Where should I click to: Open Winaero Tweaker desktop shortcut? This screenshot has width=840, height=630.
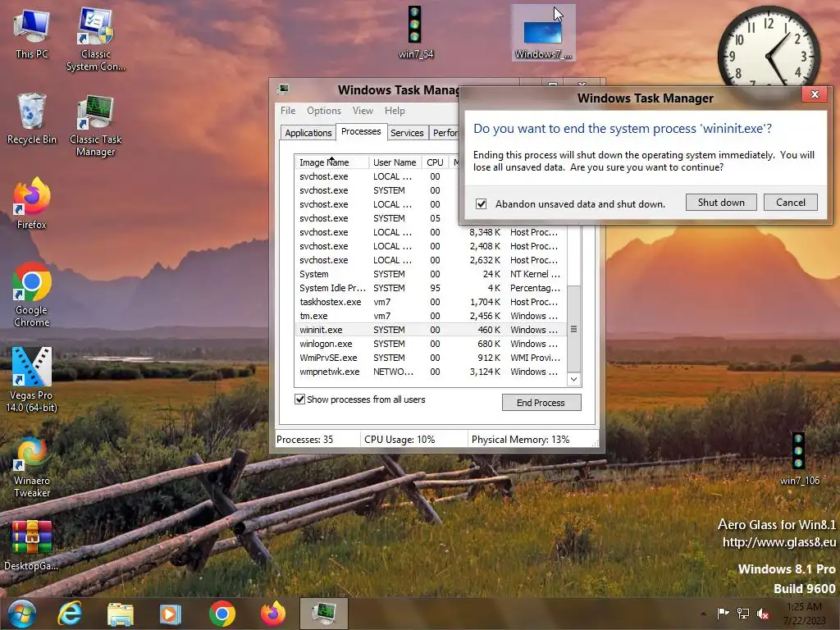tap(32, 467)
